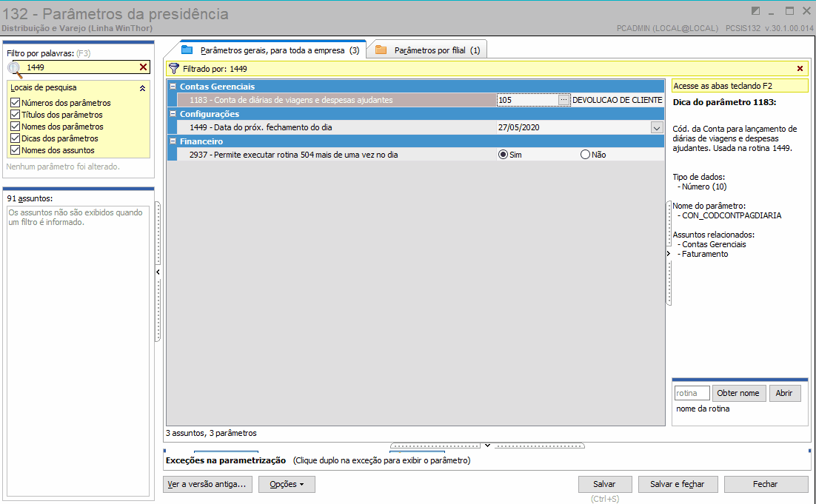Select row 1449 Data do próx. fechamento do dia
The width and height of the screenshot is (816, 504).
point(337,127)
